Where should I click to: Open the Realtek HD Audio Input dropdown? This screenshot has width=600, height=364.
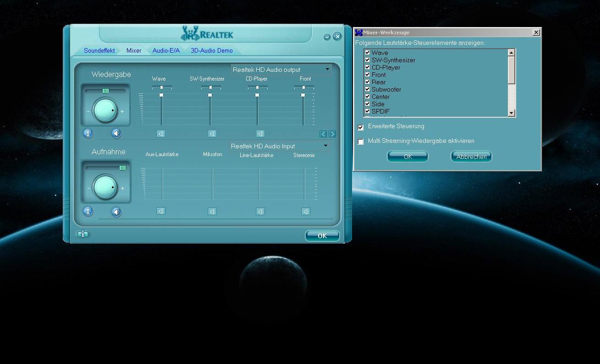[325, 146]
